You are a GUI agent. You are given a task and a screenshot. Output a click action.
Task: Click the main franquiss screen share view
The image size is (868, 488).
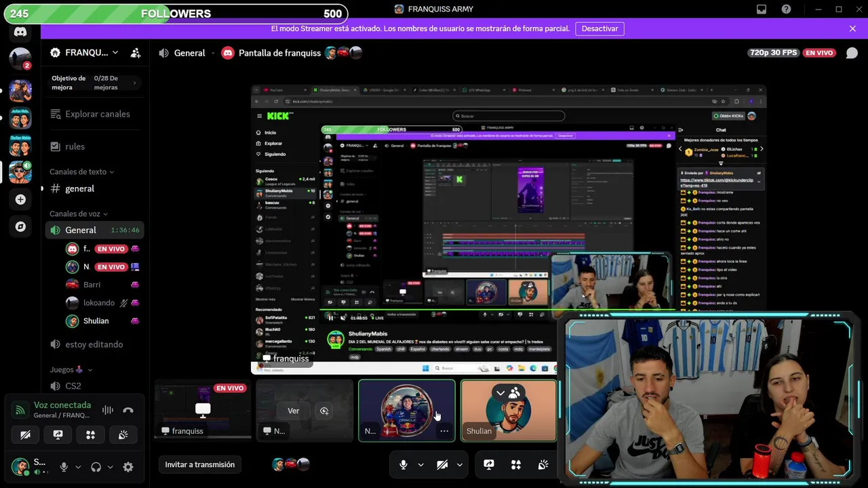click(x=509, y=229)
